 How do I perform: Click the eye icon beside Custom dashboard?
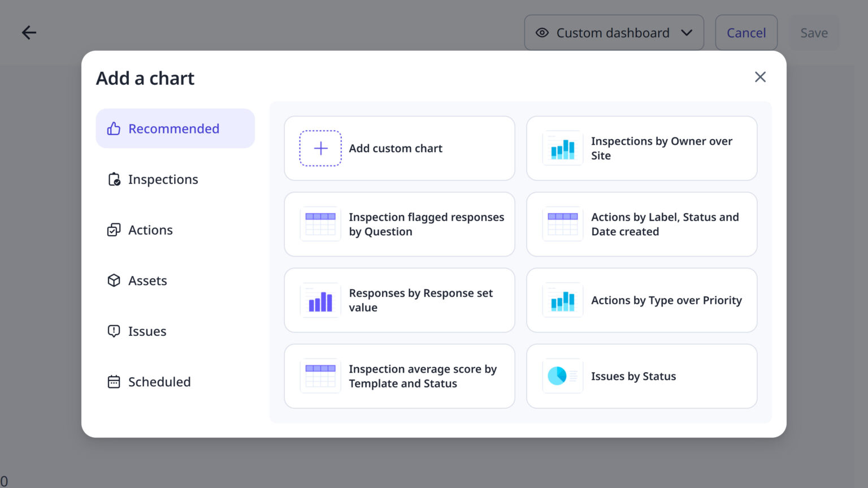coord(542,33)
